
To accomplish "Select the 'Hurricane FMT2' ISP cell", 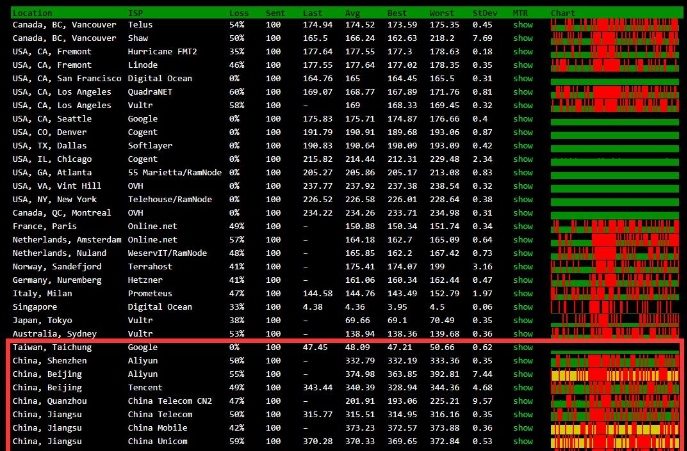I will [163, 52].
